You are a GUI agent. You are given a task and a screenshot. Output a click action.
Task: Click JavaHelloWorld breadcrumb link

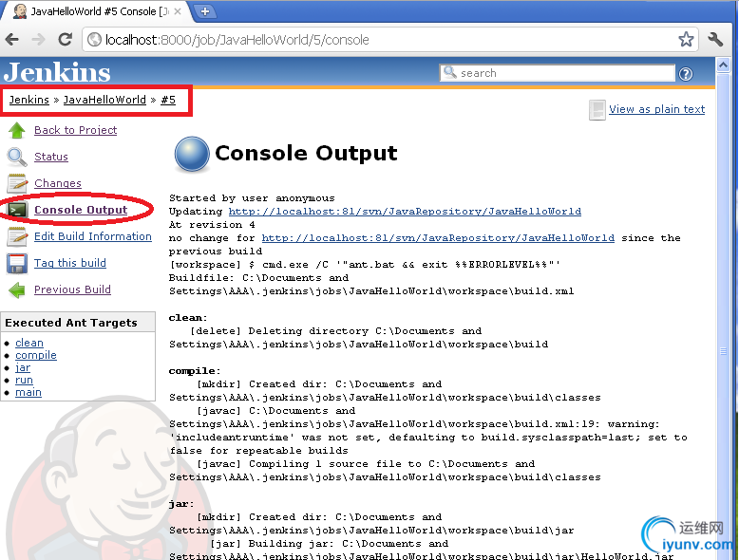(104, 100)
